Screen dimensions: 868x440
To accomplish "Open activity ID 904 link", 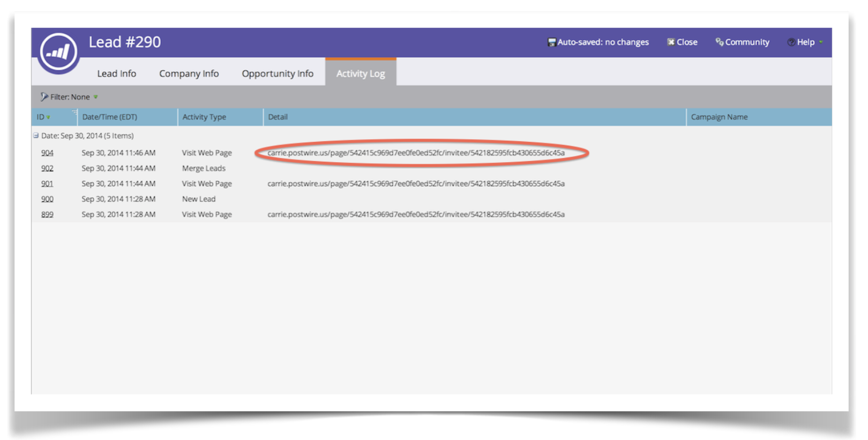I will click(x=47, y=153).
